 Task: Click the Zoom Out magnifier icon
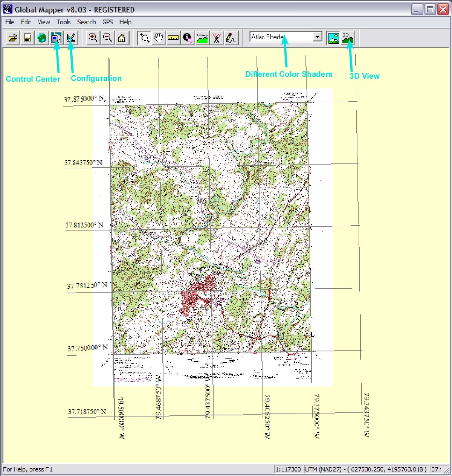107,38
